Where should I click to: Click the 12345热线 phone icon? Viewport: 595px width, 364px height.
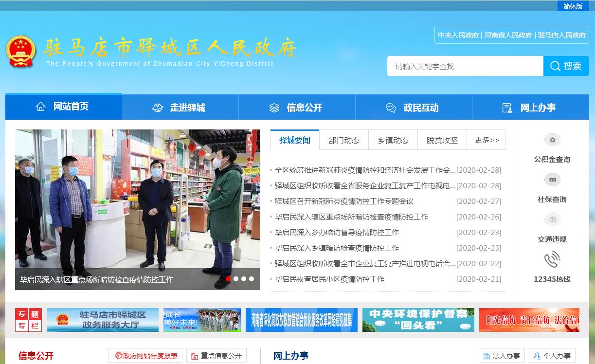(552, 260)
